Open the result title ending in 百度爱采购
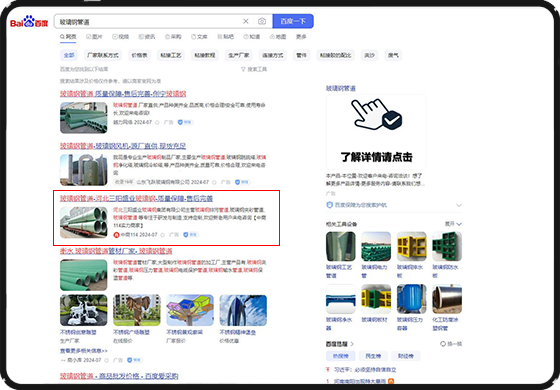The width and height of the screenshot is (560, 390). tap(119, 376)
